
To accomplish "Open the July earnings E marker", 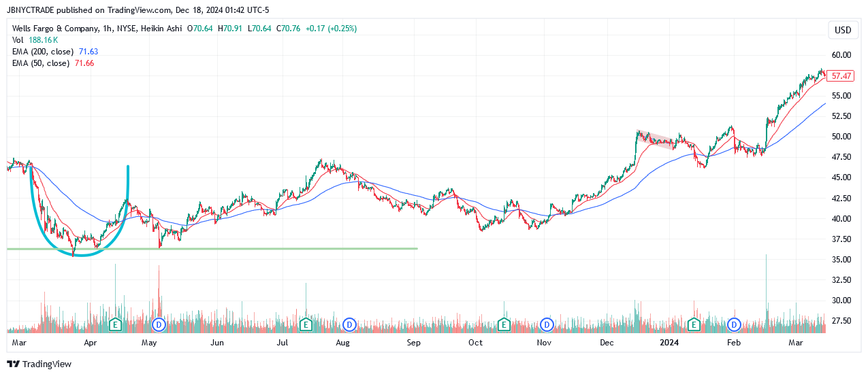I will pos(306,324).
